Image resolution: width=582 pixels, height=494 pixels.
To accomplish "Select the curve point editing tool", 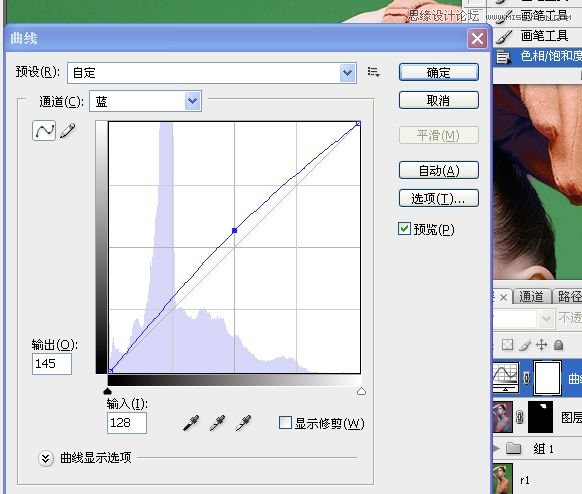I will click(44, 130).
